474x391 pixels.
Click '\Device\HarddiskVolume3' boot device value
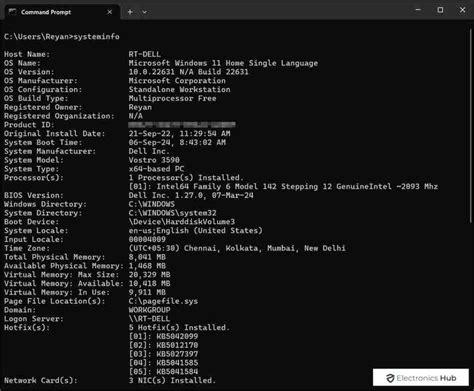pos(182,222)
